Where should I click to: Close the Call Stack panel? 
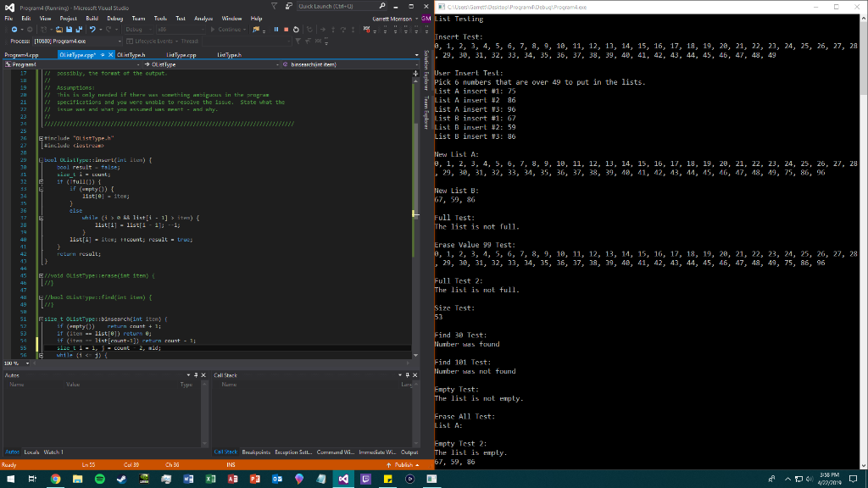(415, 375)
